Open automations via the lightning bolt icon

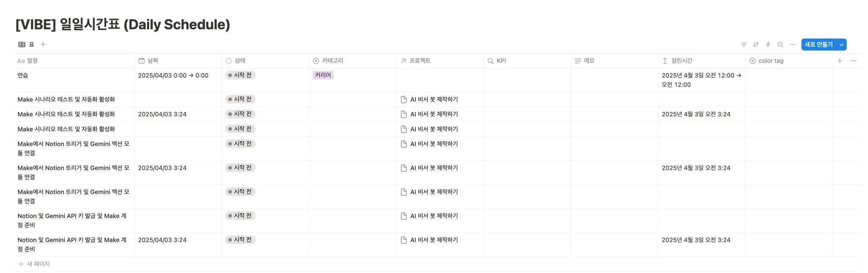(x=768, y=45)
